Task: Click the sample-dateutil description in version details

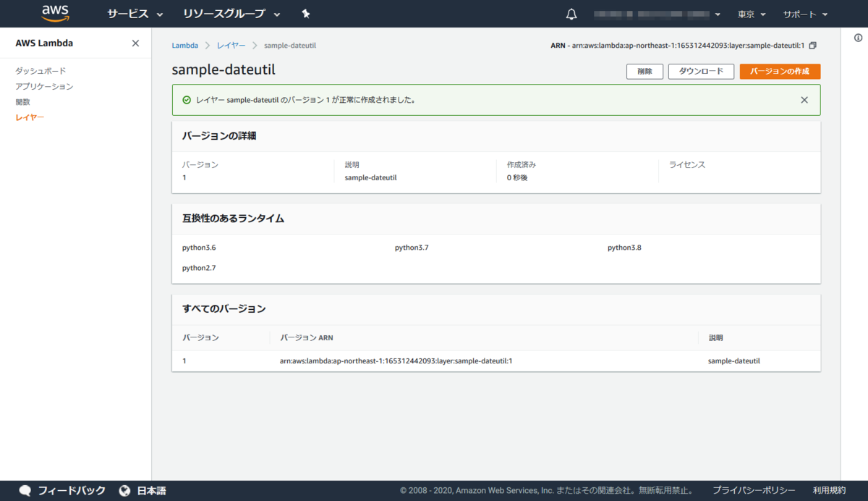Action: (370, 177)
